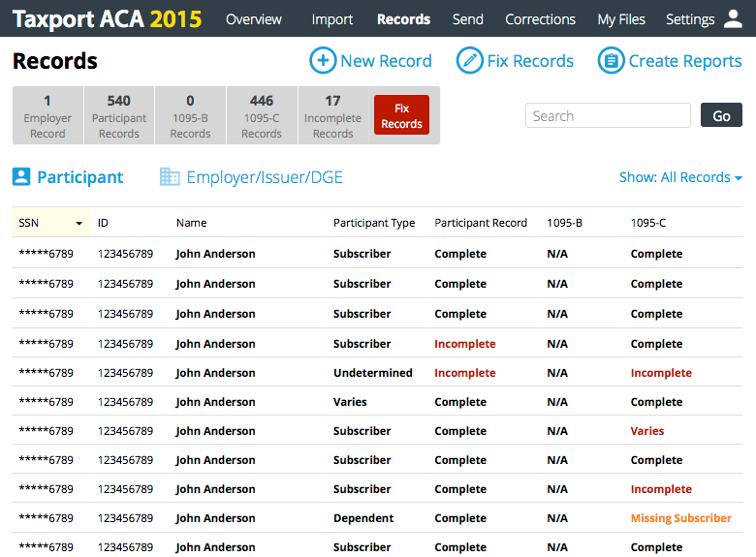Click the Dependent participant type cell
The height and width of the screenshot is (557, 756).
tap(363, 518)
